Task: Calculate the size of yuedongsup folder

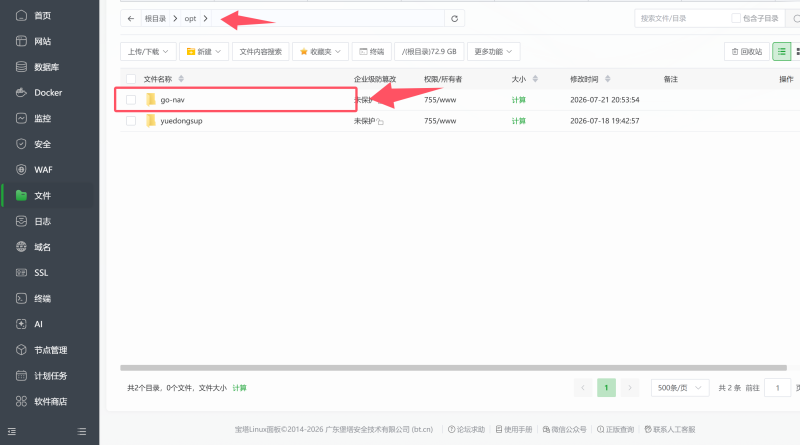Action: tap(518, 121)
